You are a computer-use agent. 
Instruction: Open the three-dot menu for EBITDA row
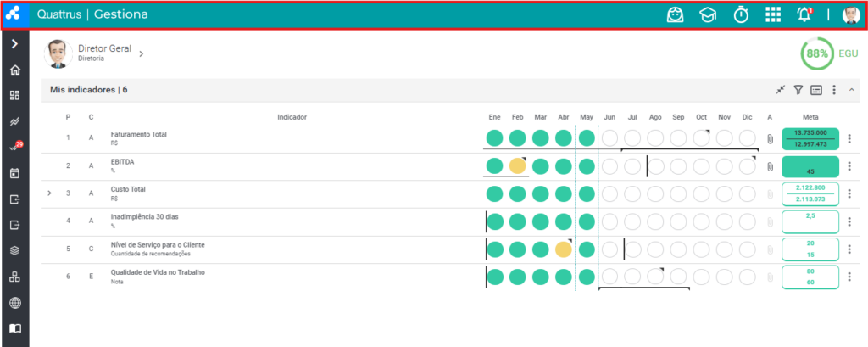click(849, 165)
